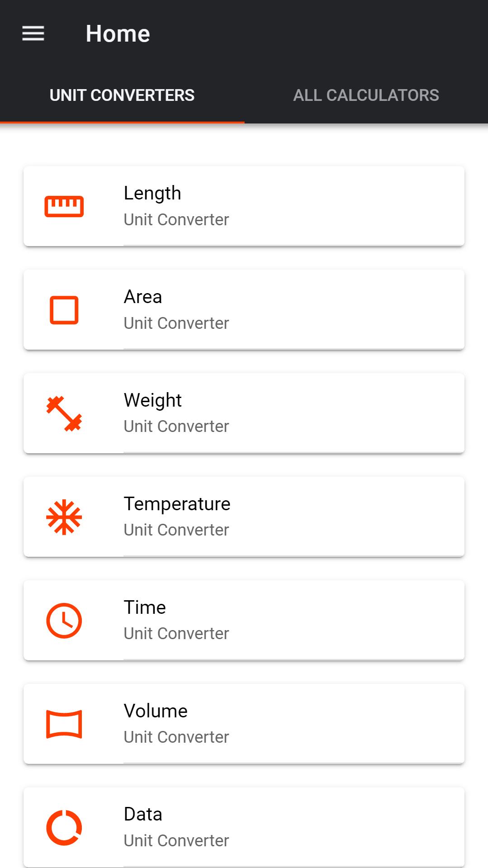Open the Time unit converter card
The height and width of the screenshot is (868, 488).
tap(244, 620)
